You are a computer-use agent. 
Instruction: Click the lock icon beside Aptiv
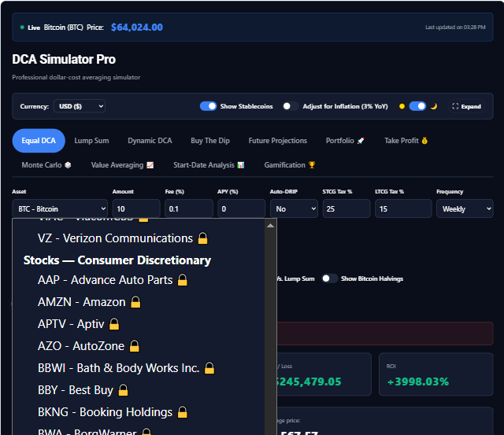[113, 324]
